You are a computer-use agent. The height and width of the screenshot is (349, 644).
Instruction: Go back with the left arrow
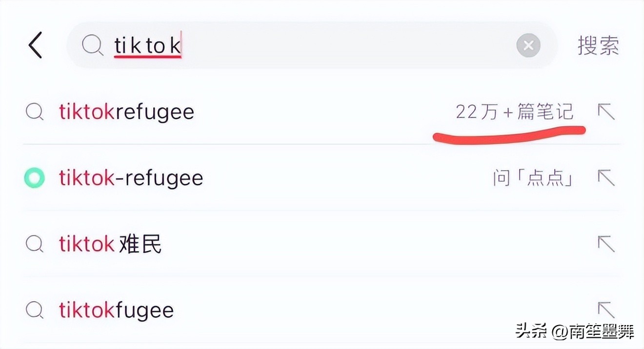35,45
